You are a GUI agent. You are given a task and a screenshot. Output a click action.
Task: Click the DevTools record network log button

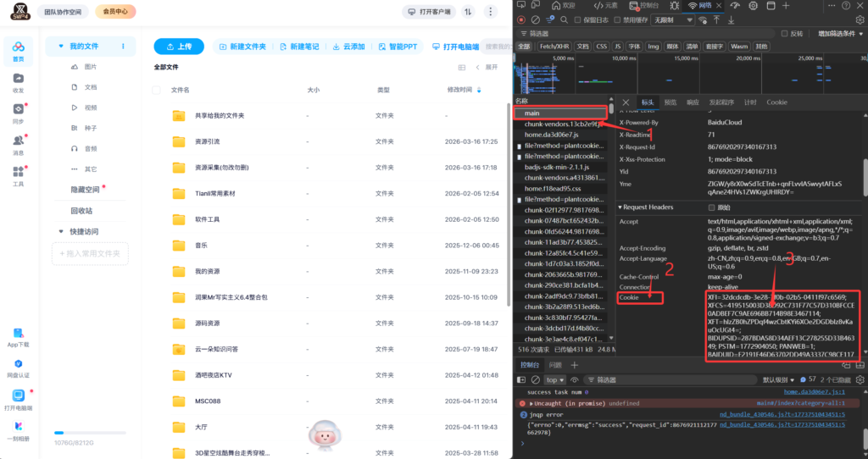coord(521,20)
